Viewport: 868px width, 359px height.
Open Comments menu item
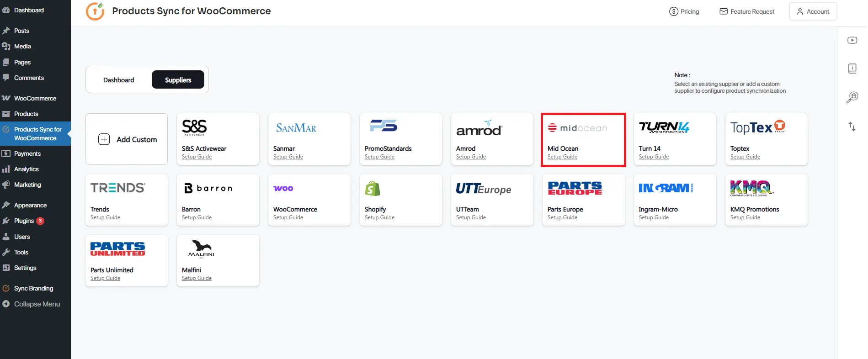click(35, 78)
